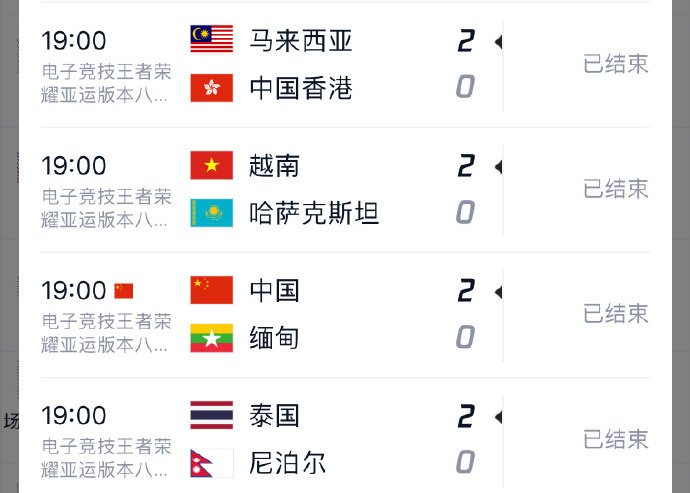Click the Myanmar flag icon
Image resolution: width=690 pixels, height=493 pixels.
(211, 338)
